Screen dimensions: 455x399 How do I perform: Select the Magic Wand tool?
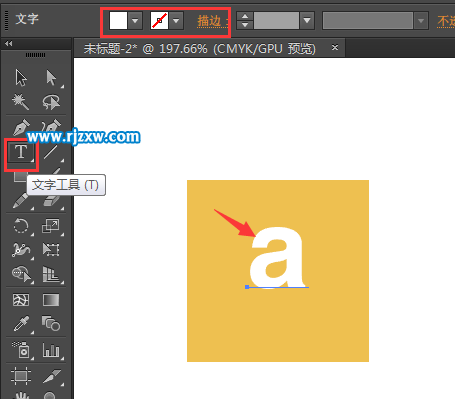coord(21,102)
